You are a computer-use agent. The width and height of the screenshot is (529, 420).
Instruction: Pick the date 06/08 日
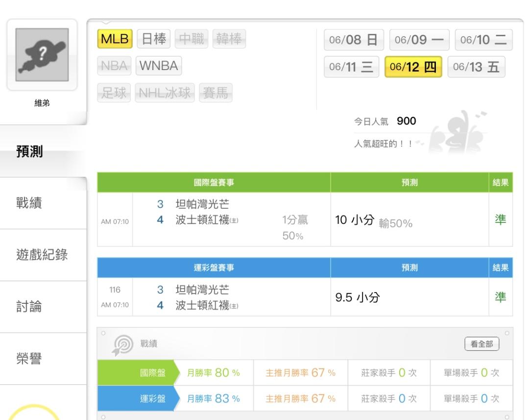[x=354, y=40]
